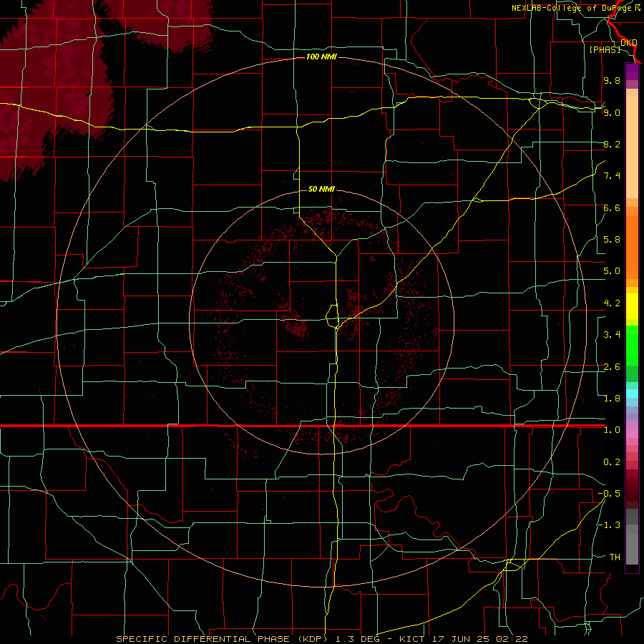Click the TH threshold label on scale
644x644 pixels.
click(615, 557)
